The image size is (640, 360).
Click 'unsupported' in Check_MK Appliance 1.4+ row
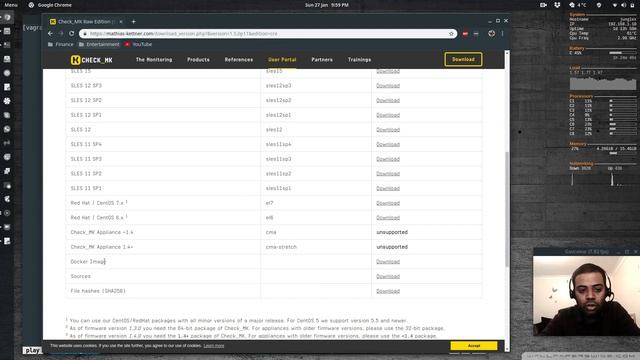coord(392,247)
